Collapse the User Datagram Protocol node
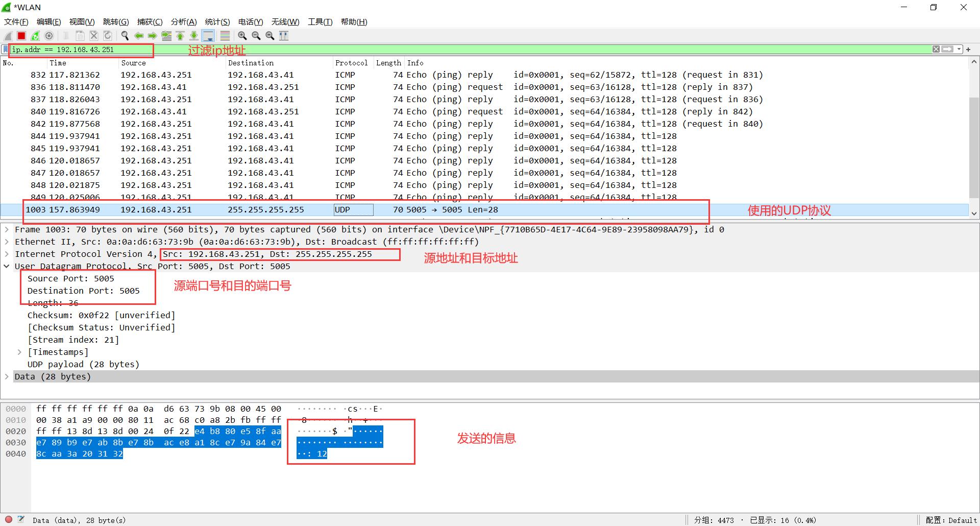980x526 pixels. point(7,267)
